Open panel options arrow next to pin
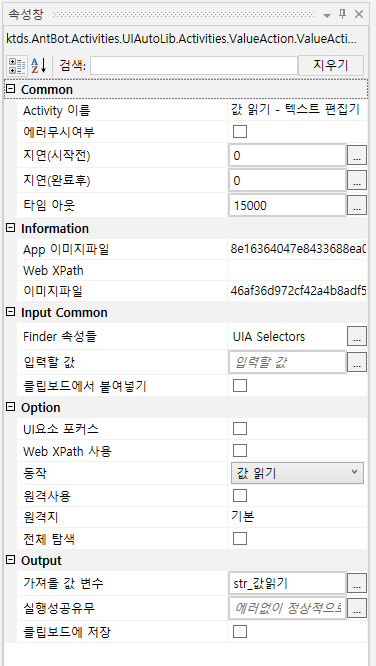The width and height of the screenshot is (376, 666). (x=327, y=15)
